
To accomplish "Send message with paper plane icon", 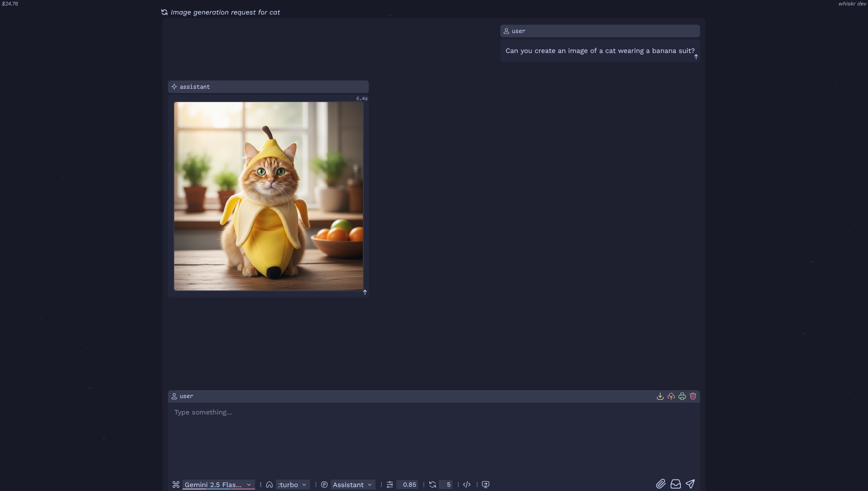I will [690, 484].
